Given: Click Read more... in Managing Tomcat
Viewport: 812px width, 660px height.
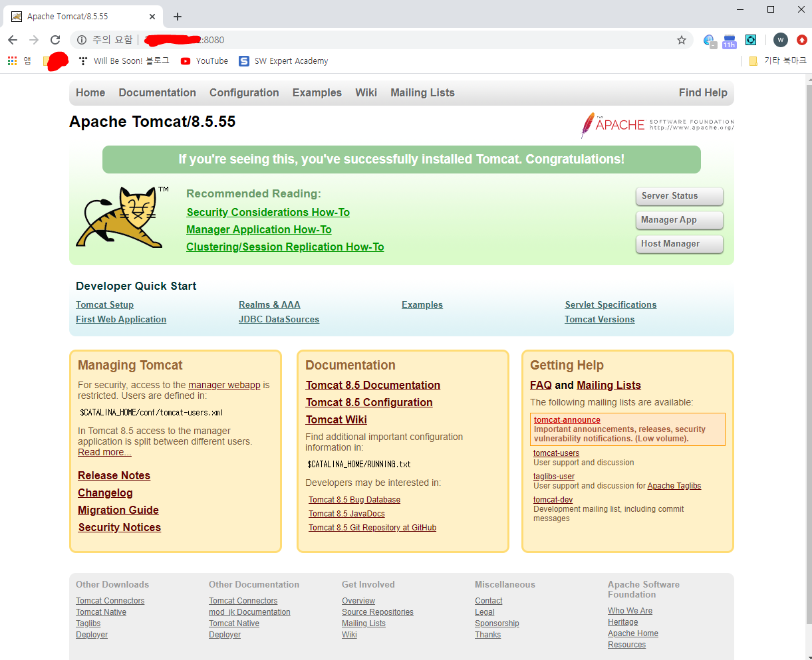Looking at the screenshot, I should pos(104,453).
